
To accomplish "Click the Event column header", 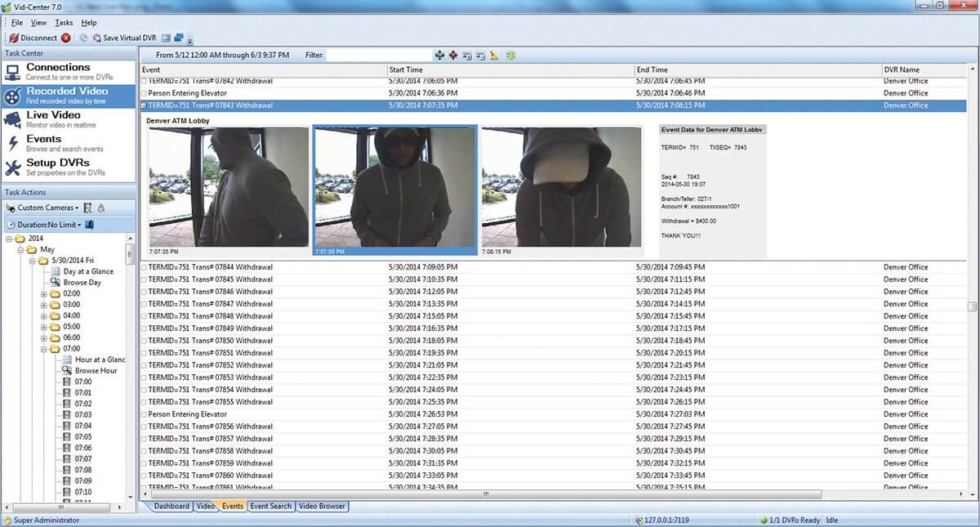I will point(263,70).
